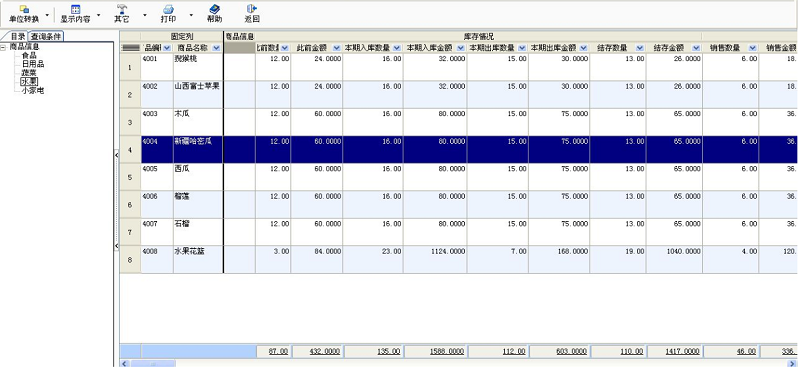This screenshot has height=374, width=800.
Task: Collapse the 商品信息 tree node
Action: coord(4,47)
